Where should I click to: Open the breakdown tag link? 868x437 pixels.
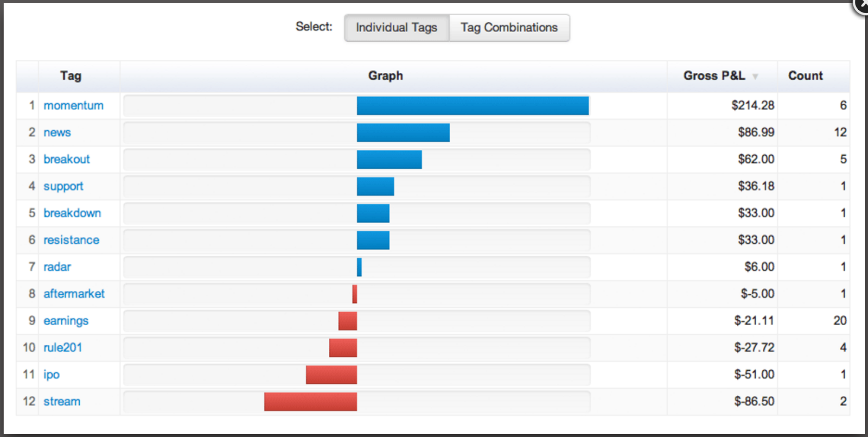coord(72,213)
